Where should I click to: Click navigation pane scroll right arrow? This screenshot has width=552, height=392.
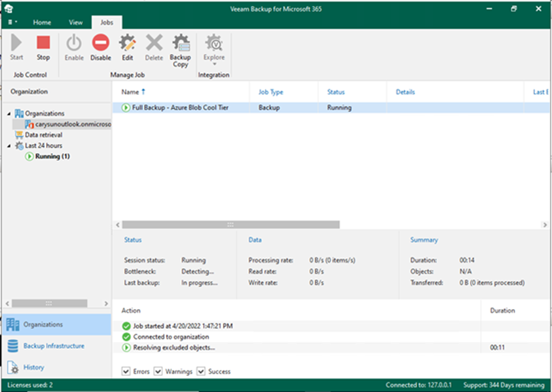pos(106,303)
